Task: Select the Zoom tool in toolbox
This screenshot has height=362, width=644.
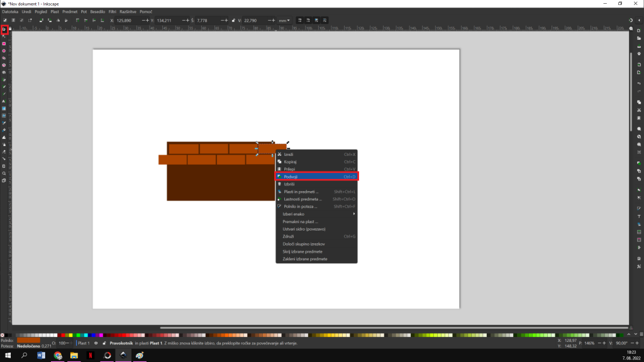Action: click(x=4, y=173)
